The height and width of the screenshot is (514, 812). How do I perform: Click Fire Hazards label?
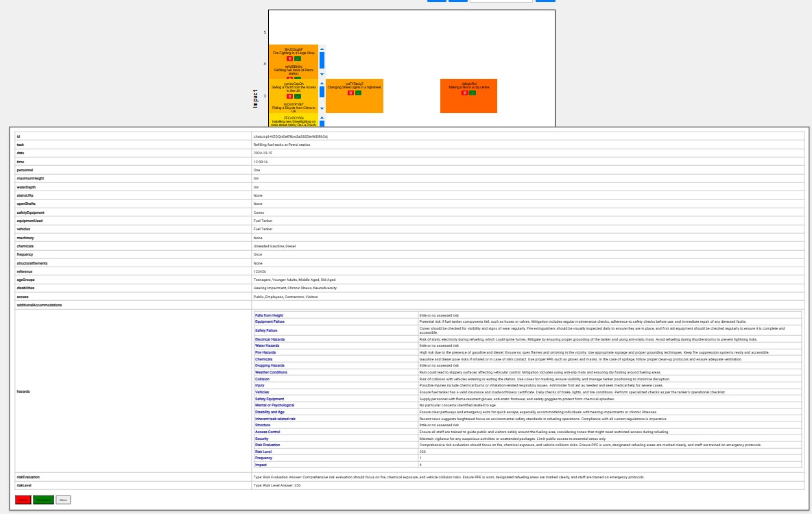tap(265, 352)
